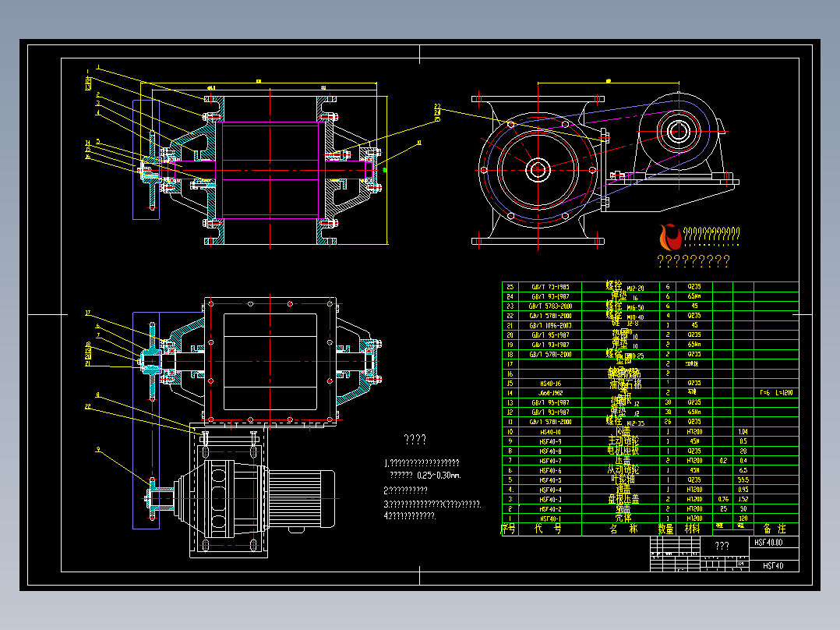Click part code HSF40-6 in the table

(550, 471)
